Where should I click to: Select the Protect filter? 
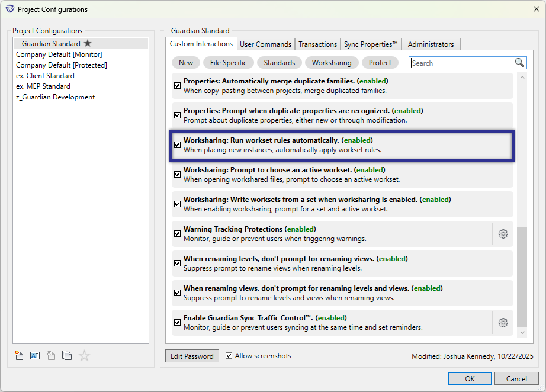380,62
